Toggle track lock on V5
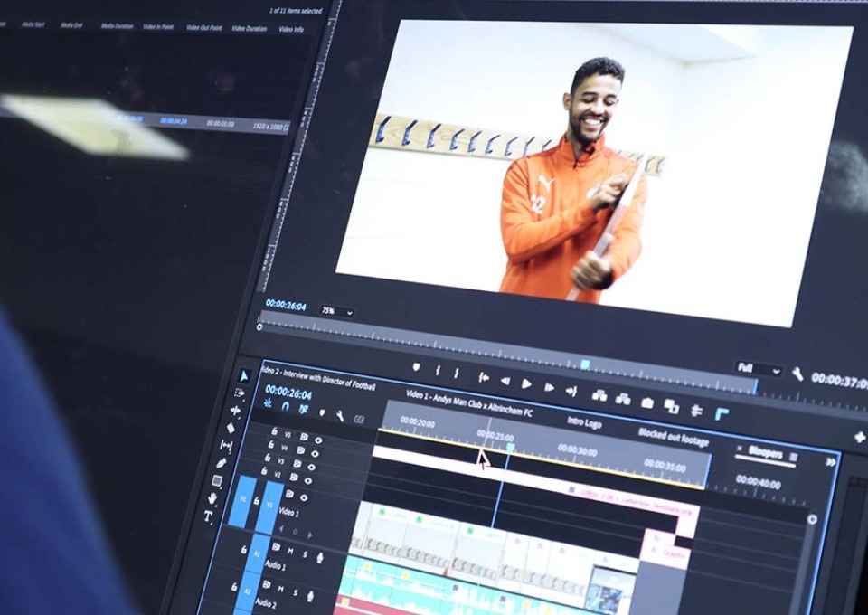Image resolution: width=868 pixels, height=615 pixels. point(274,431)
